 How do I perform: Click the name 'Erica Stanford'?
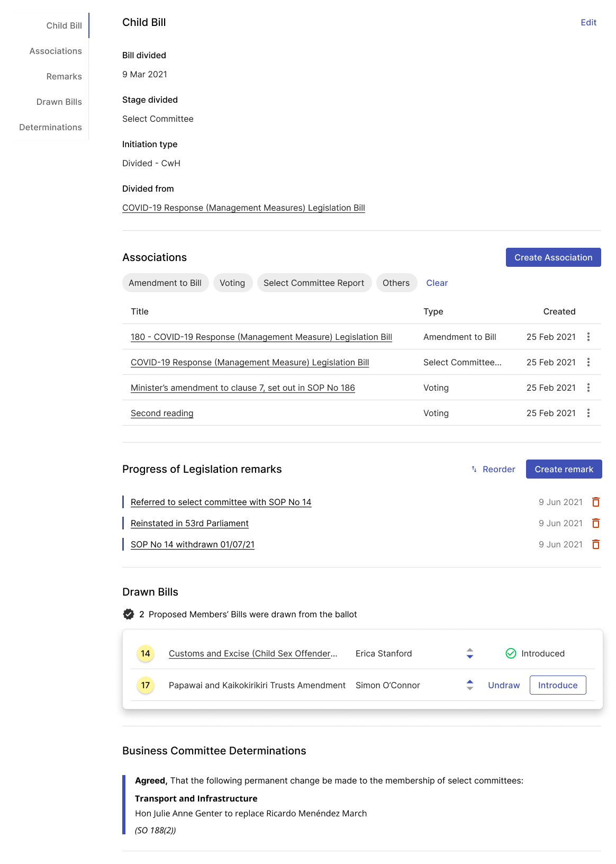tap(384, 653)
